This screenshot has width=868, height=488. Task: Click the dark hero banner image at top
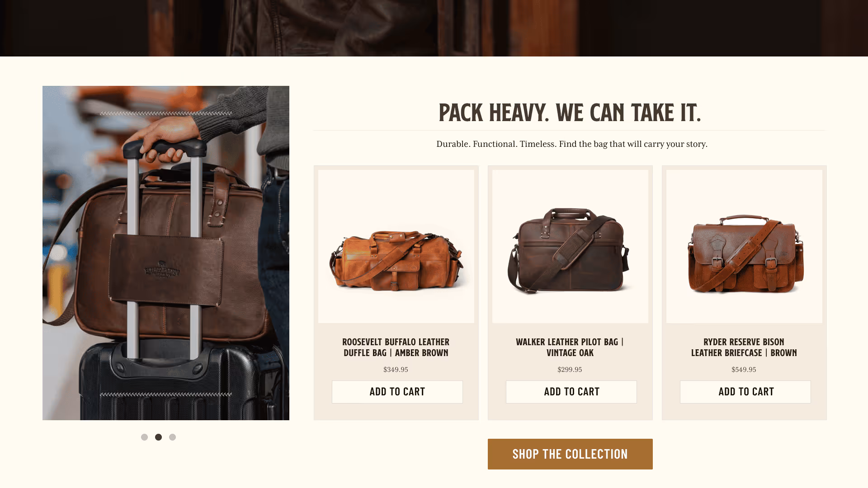click(434, 28)
